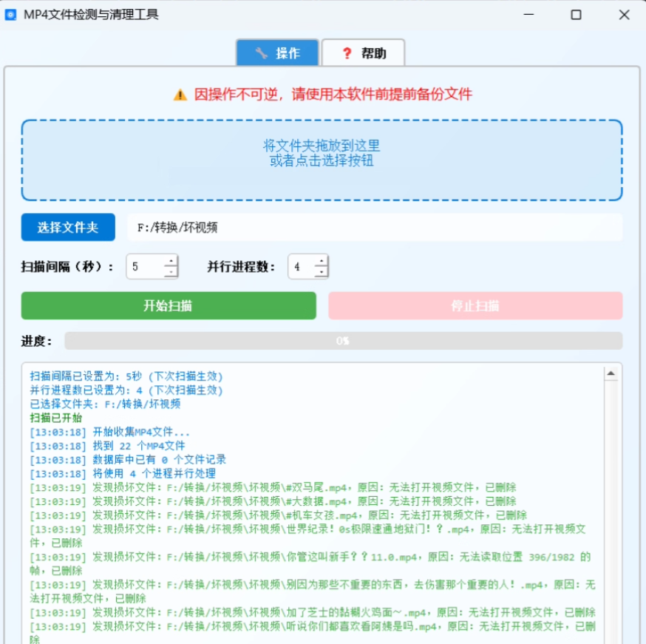Click the app icon in the title bar
This screenshot has width=646, height=644.
pos(10,15)
